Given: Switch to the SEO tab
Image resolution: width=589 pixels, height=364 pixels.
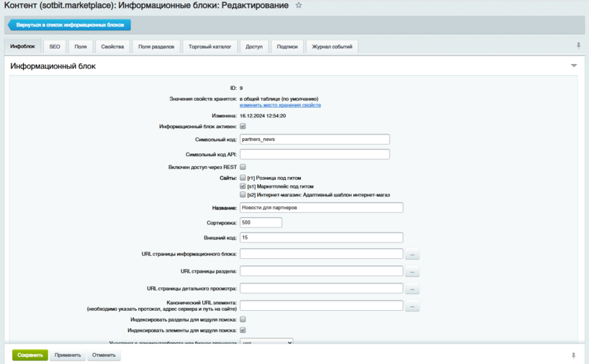Looking at the screenshot, I should [x=55, y=47].
